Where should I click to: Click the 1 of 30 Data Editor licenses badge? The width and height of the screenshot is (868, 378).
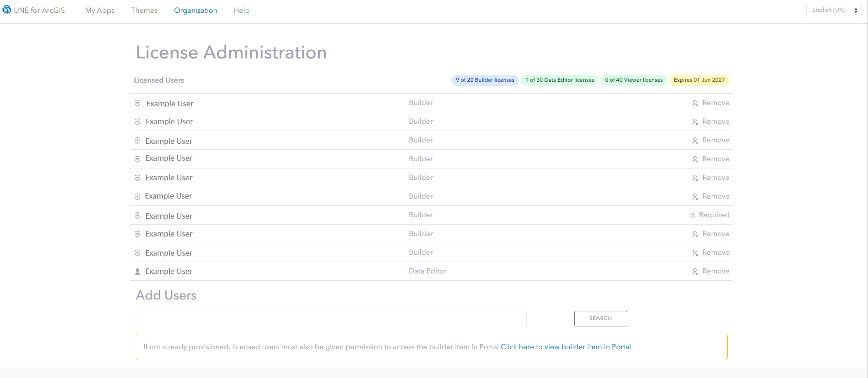point(560,80)
